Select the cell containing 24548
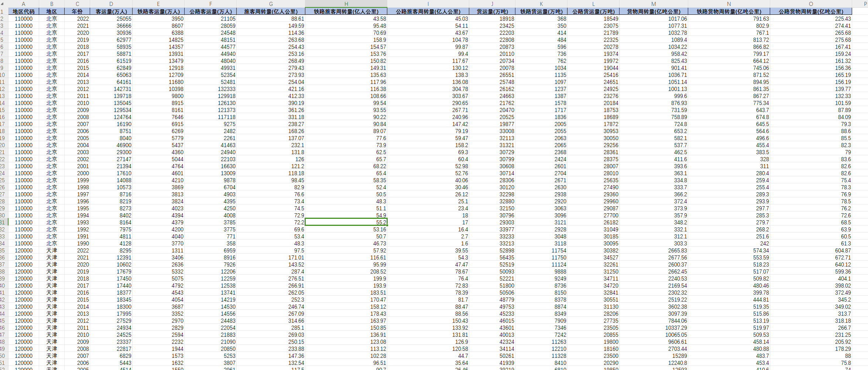868x370 pixels. tap(210, 33)
